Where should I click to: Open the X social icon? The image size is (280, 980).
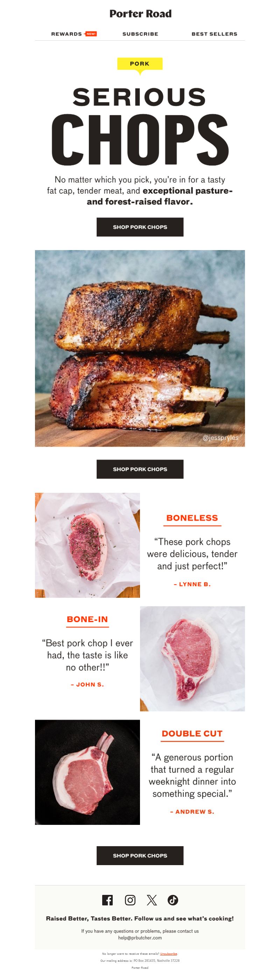click(152, 900)
